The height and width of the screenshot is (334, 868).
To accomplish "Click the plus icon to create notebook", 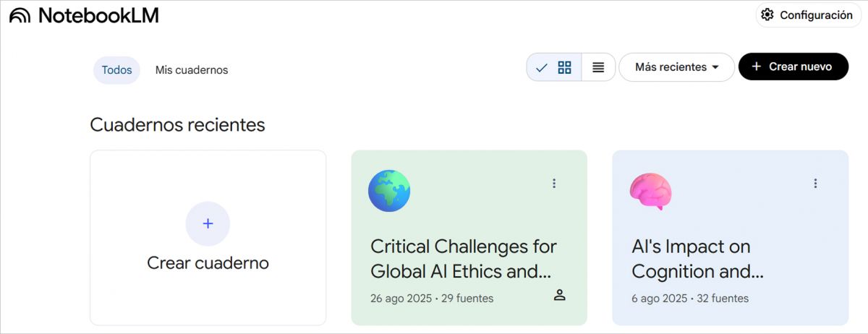I will tap(208, 223).
